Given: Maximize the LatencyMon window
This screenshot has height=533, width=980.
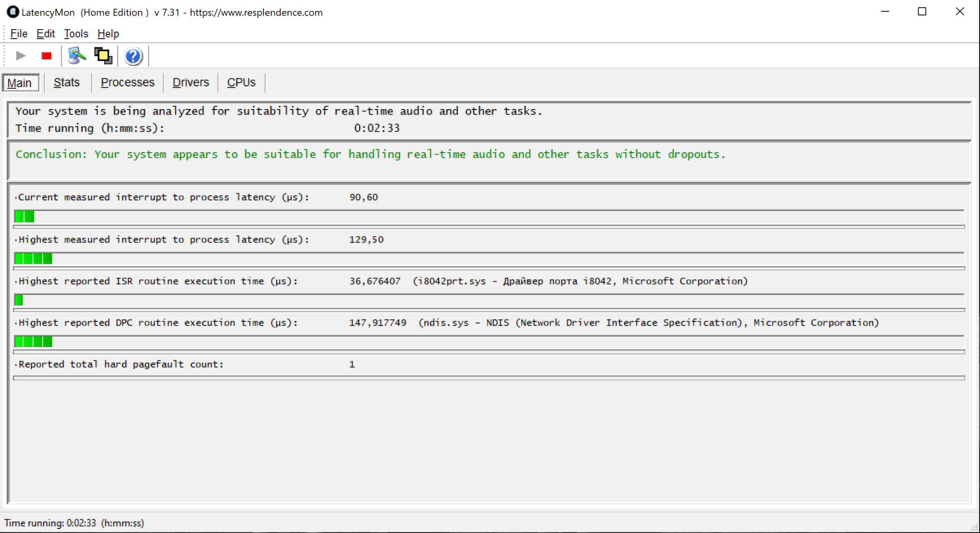Looking at the screenshot, I should [x=922, y=12].
